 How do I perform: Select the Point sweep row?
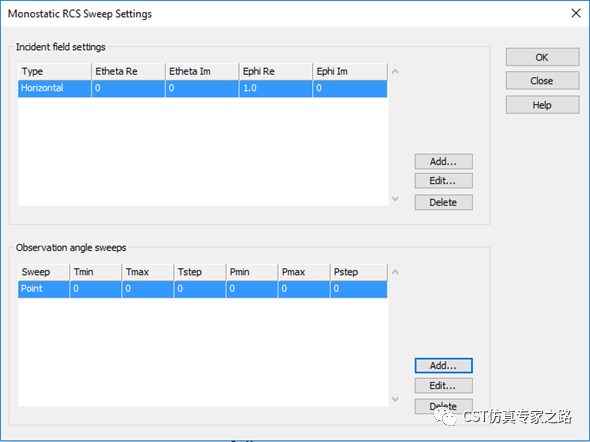[202, 289]
